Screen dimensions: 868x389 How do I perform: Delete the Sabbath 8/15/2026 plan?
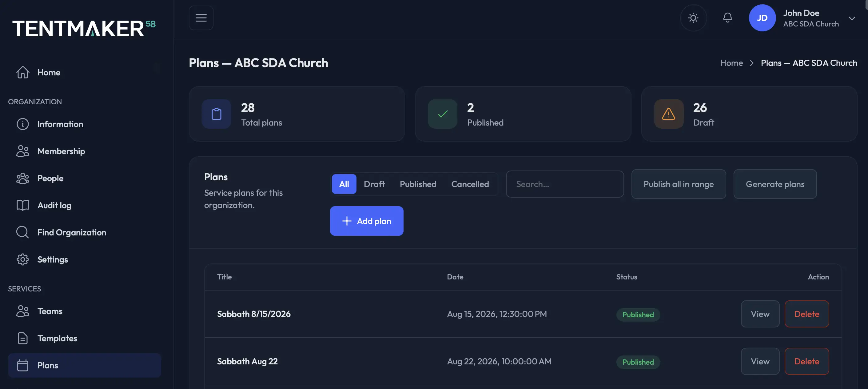click(806, 314)
